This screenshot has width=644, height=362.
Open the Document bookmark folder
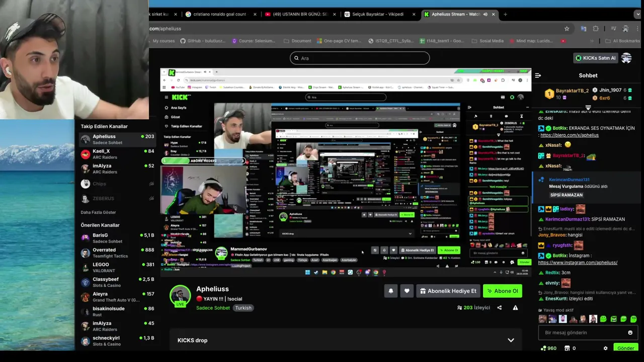click(297, 41)
